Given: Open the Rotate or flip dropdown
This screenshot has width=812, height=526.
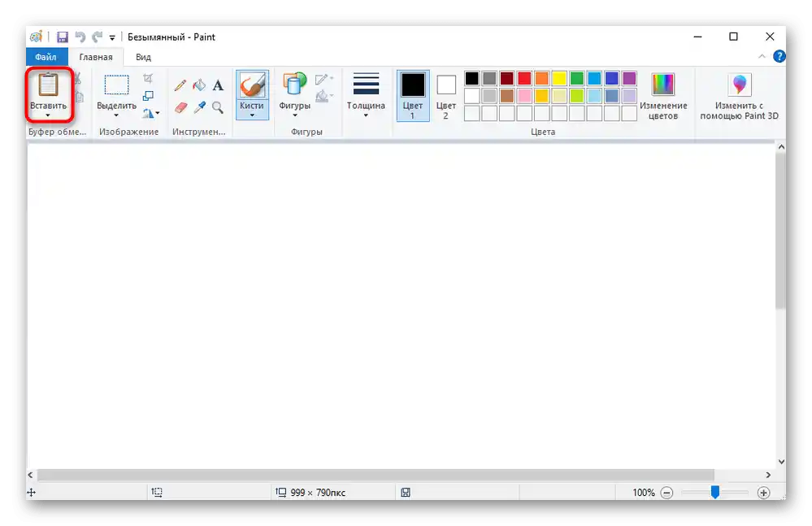Looking at the screenshot, I should tap(150, 113).
